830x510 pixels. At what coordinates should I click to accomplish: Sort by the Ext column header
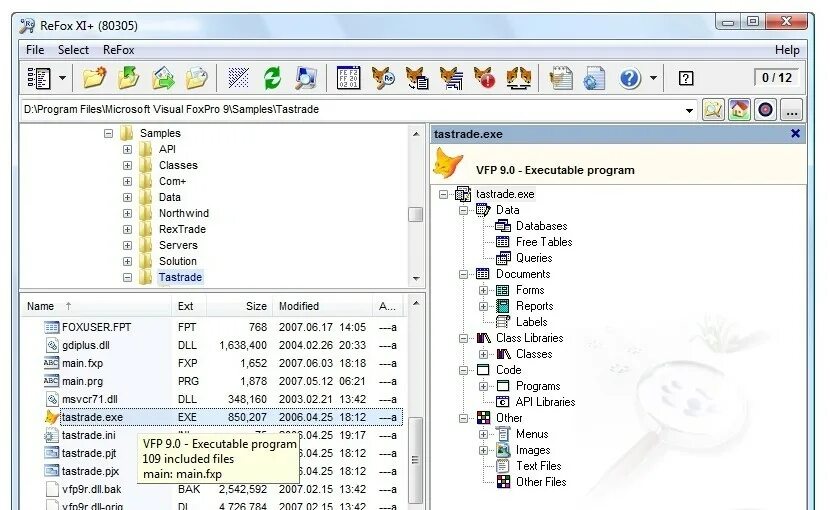(x=189, y=306)
